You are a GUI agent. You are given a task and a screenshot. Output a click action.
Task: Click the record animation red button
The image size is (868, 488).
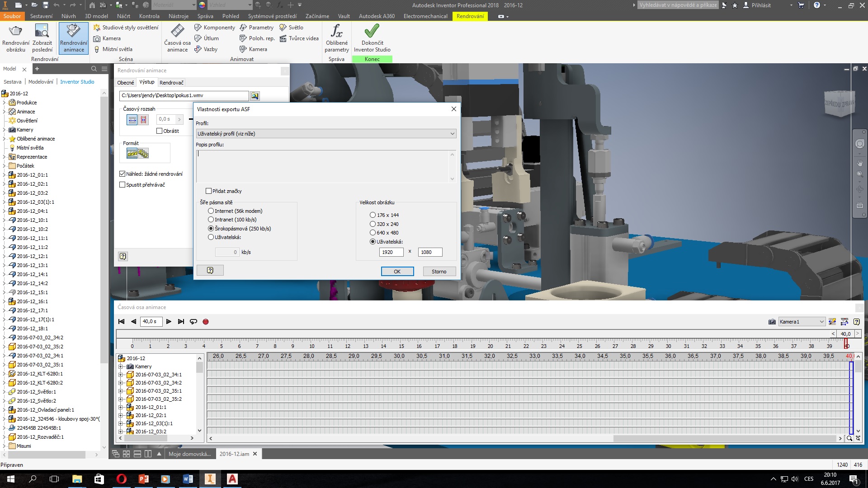tap(206, 322)
